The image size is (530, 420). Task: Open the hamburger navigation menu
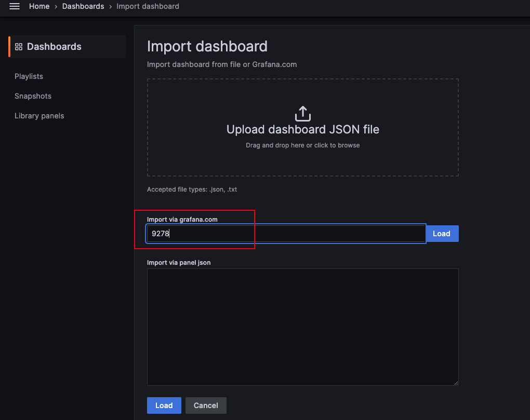[x=15, y=7]
